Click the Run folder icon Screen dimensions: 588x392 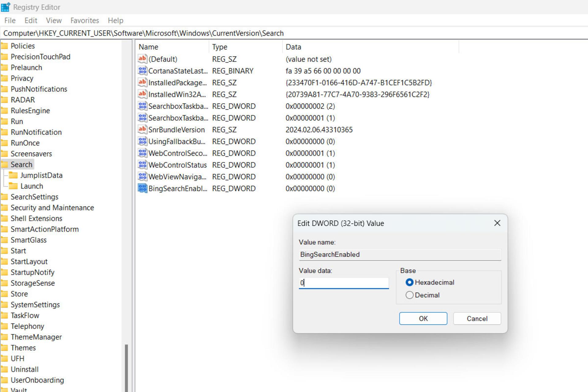4,121
